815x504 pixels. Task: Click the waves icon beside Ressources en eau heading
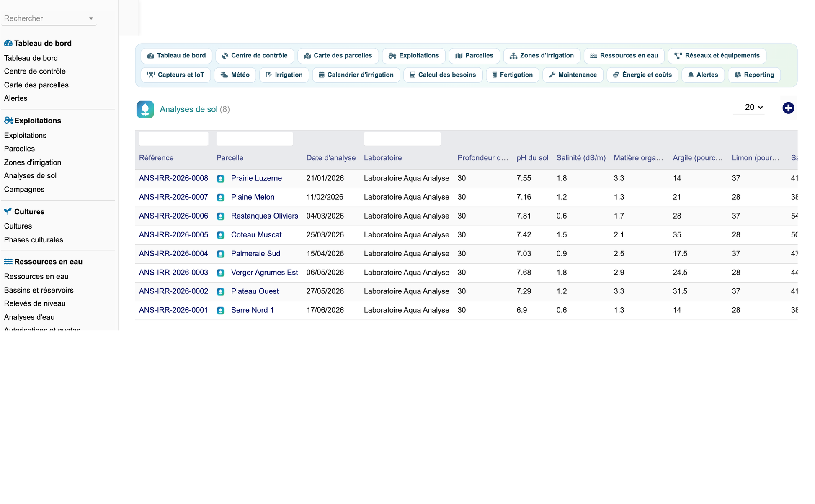pyautogui.click(x=8, y=262)
